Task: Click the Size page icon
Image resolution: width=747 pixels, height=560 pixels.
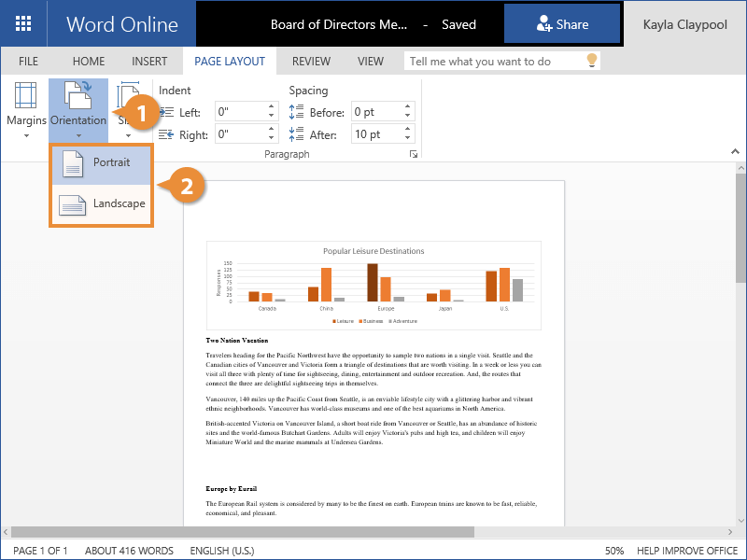Action: [126, 96]
